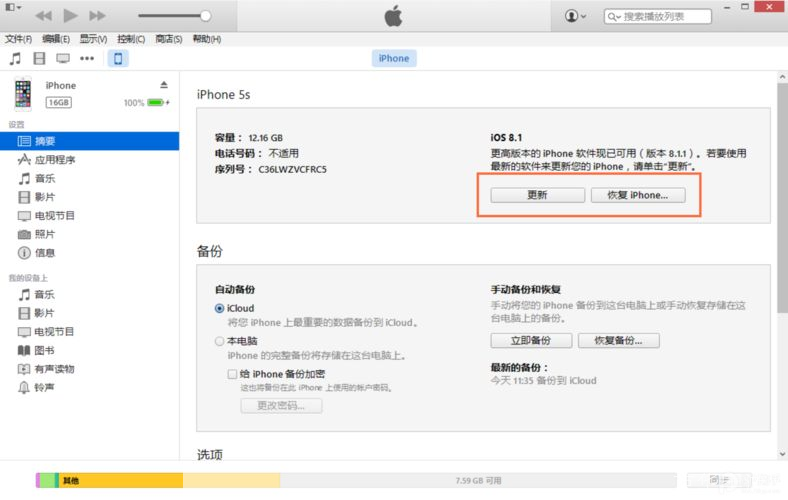This screenshot has height=500, width=788.
Task: Click the battery charge indicator icon
Action: (156, 103)
